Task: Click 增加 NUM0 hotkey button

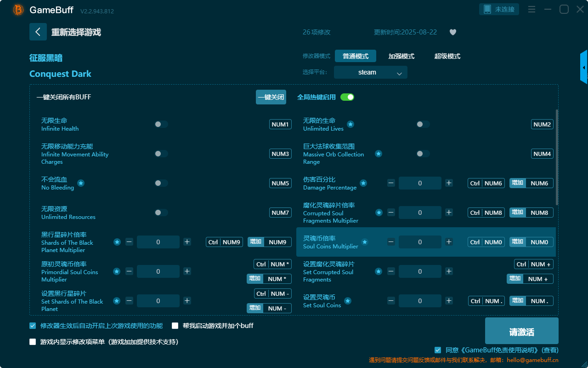Action: pyautogui.click(x=531, y=242)
